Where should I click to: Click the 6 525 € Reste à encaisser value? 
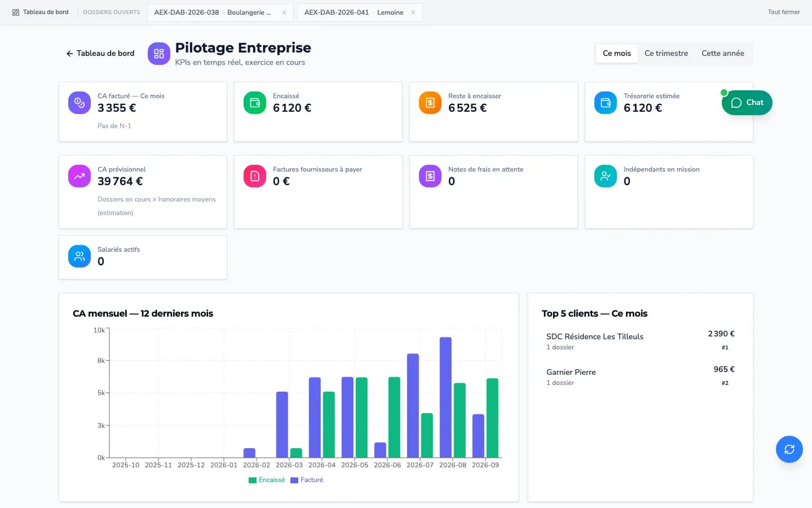(467, 108)
